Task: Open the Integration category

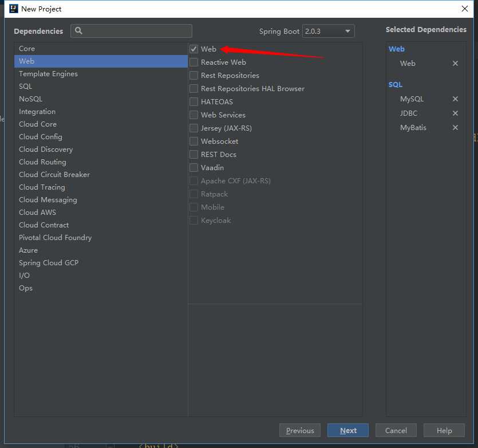Action: (x=101, y=112)
